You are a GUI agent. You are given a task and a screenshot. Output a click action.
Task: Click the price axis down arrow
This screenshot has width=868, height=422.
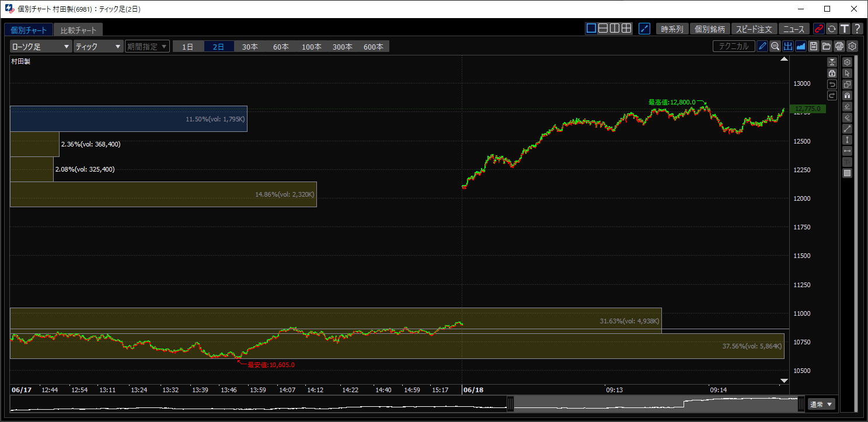click(784, 381)
